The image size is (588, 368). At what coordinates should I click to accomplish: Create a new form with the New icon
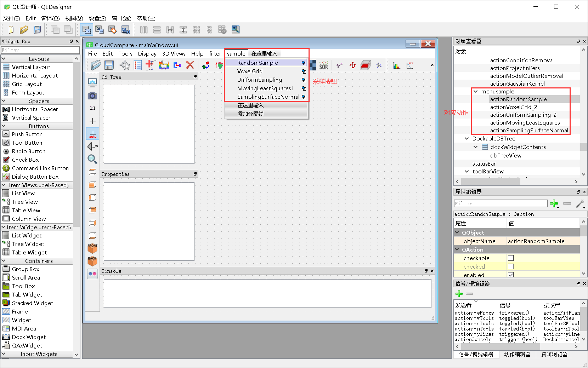(11, 30)
